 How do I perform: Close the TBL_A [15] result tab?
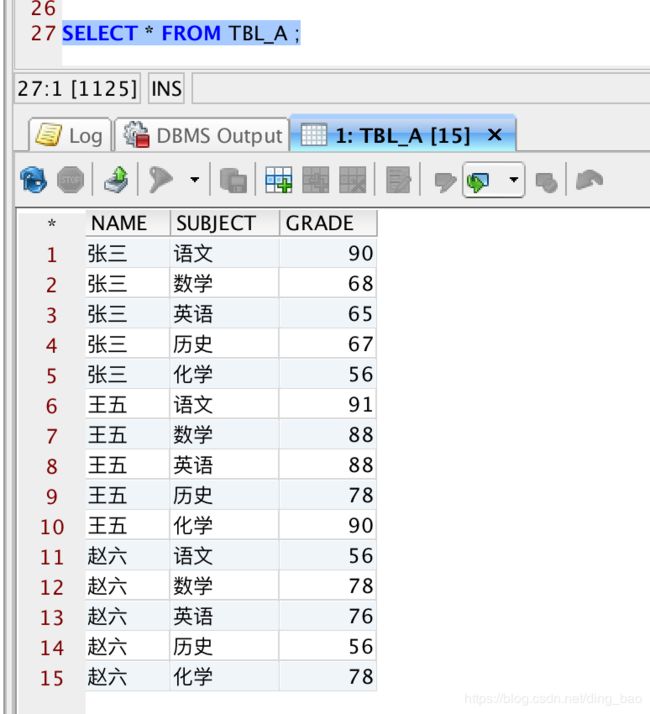pos(495,135)
